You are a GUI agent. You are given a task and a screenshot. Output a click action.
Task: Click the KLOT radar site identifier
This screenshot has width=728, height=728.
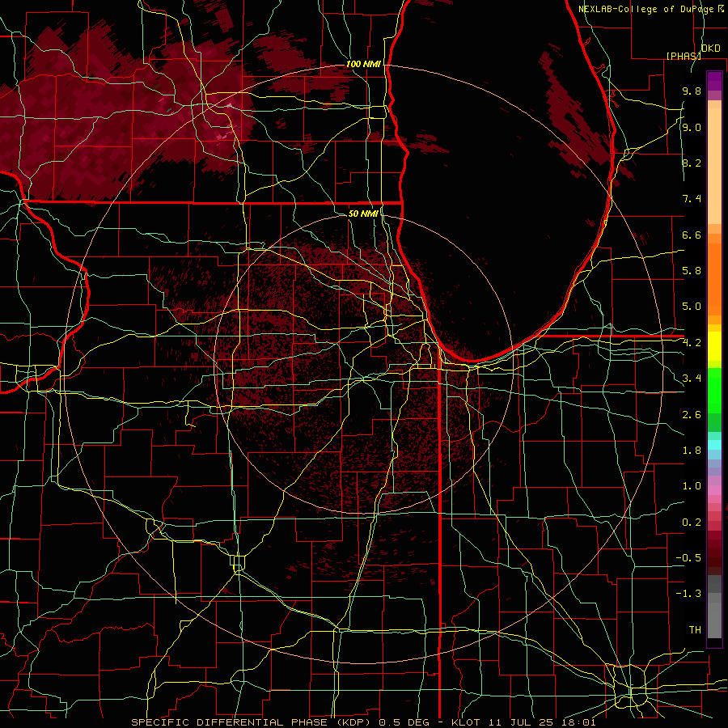(466, 722)
